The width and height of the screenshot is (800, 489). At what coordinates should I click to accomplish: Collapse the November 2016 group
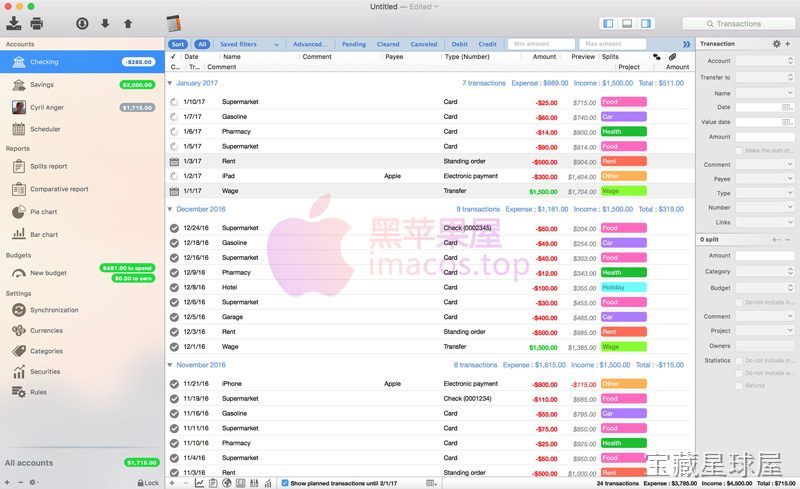pos(170,365)
